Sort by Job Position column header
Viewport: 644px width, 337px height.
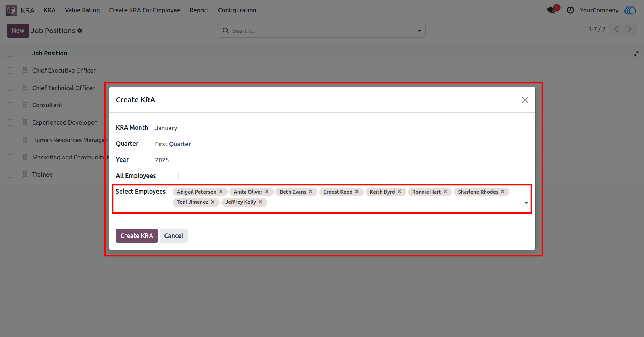(50, 53)
